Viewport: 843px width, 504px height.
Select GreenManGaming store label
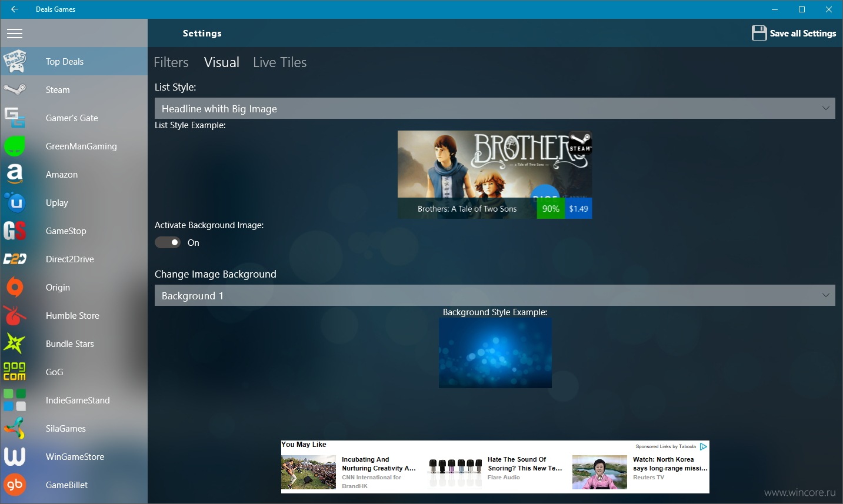pos(81,146)
